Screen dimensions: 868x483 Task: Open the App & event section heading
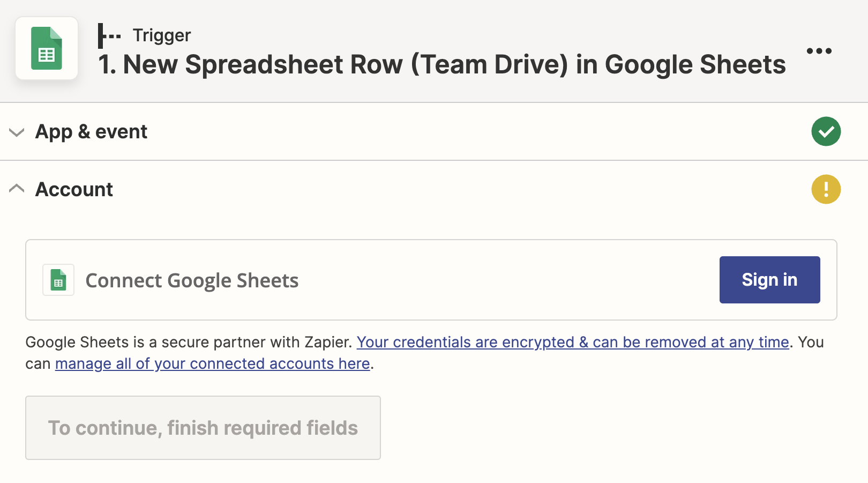[91, 131]
